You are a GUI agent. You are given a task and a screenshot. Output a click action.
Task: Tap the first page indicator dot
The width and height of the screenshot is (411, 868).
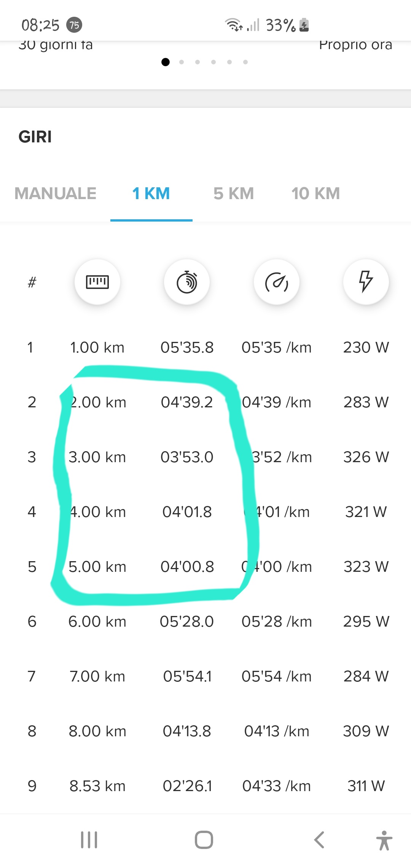tap(166, 62)
